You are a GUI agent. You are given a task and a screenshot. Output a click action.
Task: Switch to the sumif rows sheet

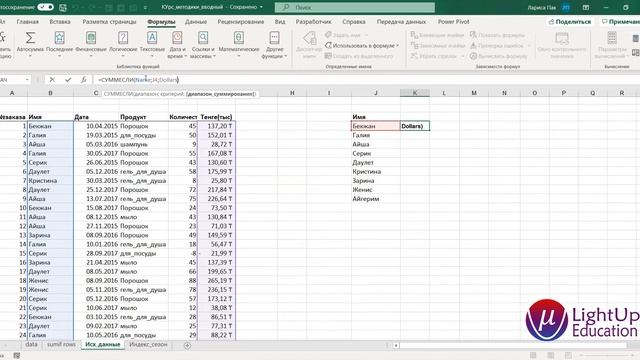pos(61,344)
